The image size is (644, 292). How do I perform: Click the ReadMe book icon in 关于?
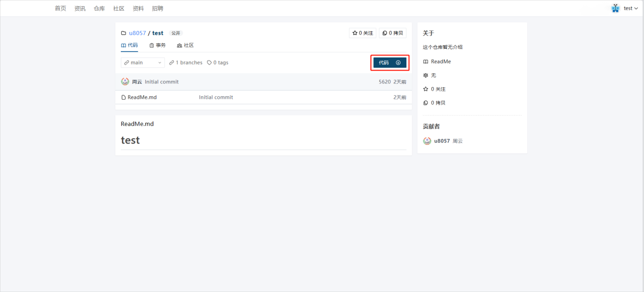426,62
